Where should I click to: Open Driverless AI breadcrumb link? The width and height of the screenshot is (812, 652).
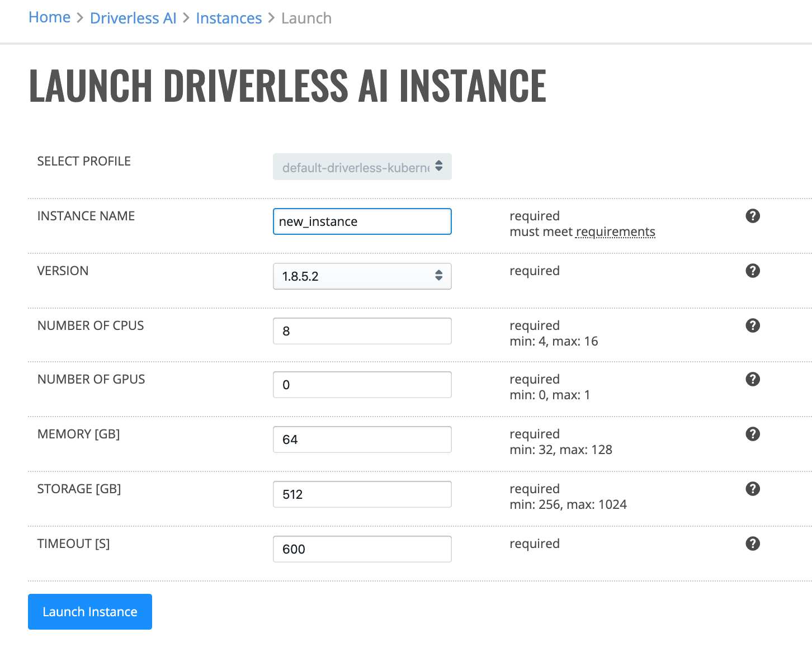[133, 18]
